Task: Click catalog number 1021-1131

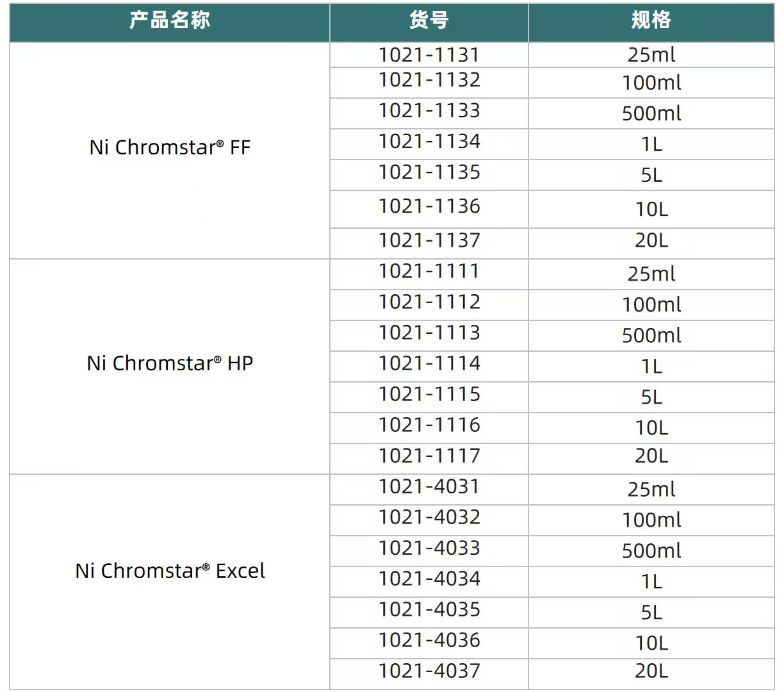Action: tap(429, 55)
